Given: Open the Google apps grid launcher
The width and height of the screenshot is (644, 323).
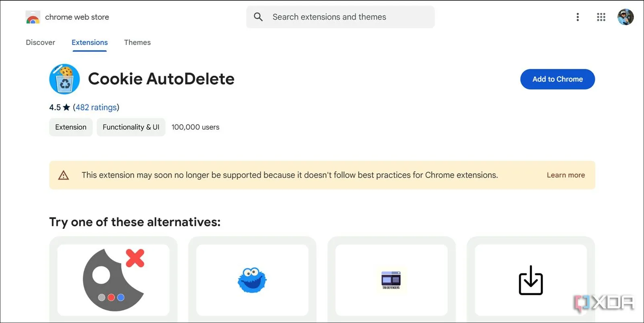Looking at the screenshot, I should click(x=601, y=17).
